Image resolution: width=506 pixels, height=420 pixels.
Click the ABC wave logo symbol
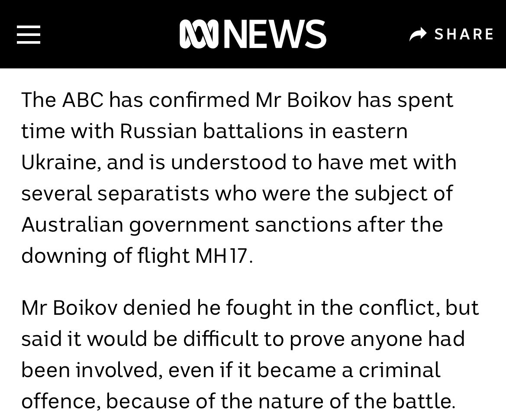199,34
